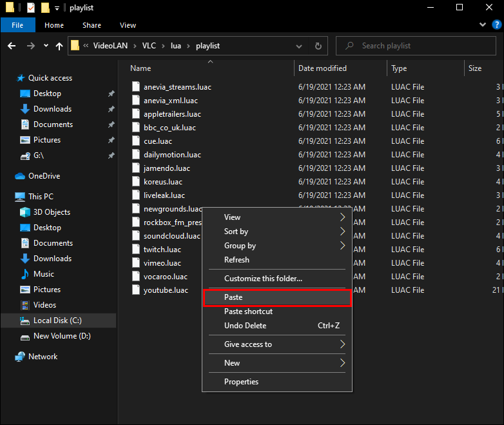Viewport: 504px width, 425px height.
Task: Select the youtube.luac file
Action: [x=166, y=290]
